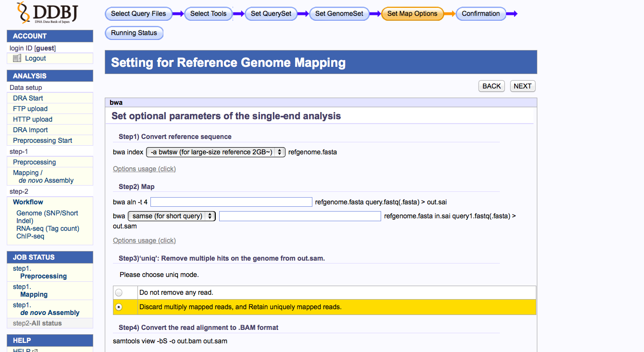Click the bwa aln options text field
This screenshot has height=352, width=644.
[x=231, y=202]
